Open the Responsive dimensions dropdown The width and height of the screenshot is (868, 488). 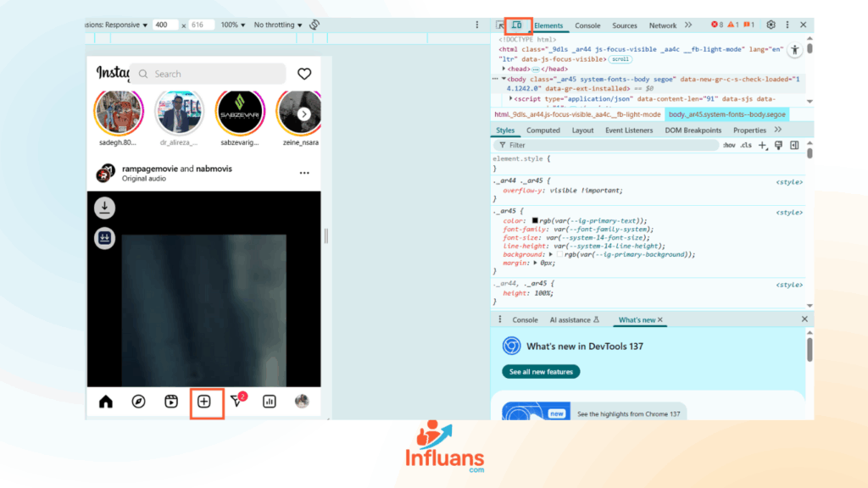[119, 25]
